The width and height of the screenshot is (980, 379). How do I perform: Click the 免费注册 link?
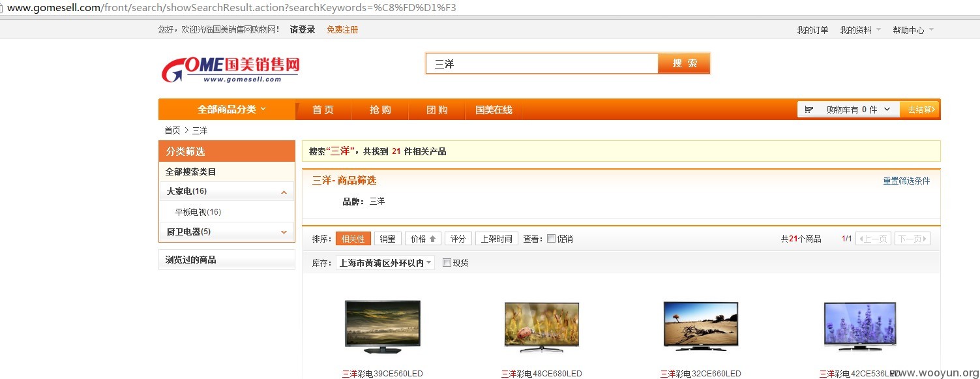pos(342,30)
